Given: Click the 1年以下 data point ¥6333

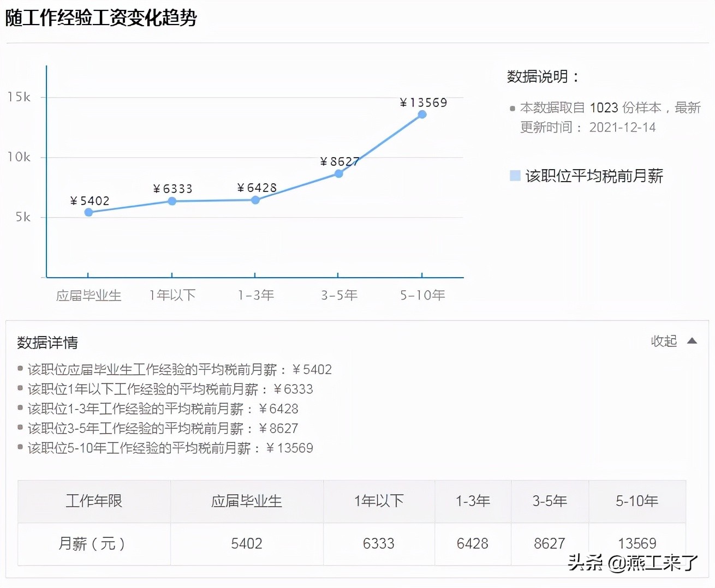Looking at the screenshot, I should pyautogui.click(x=172, y=201).
